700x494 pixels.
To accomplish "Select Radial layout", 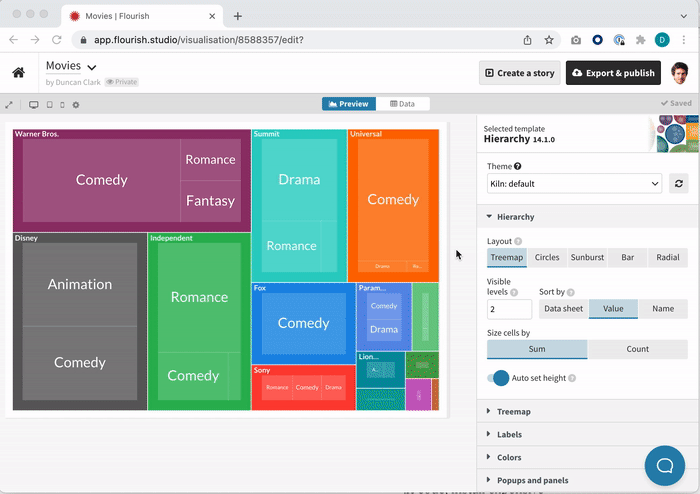I will (667, 257).
